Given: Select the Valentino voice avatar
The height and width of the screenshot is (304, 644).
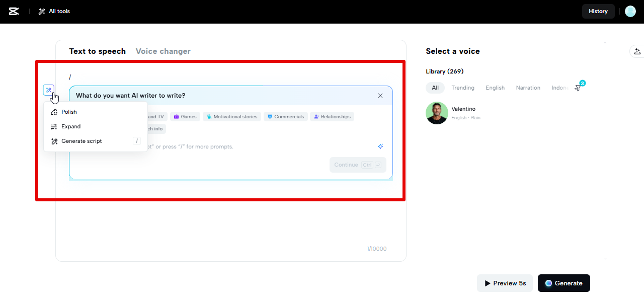Looking at the screenshot, I should click(437, 113).
